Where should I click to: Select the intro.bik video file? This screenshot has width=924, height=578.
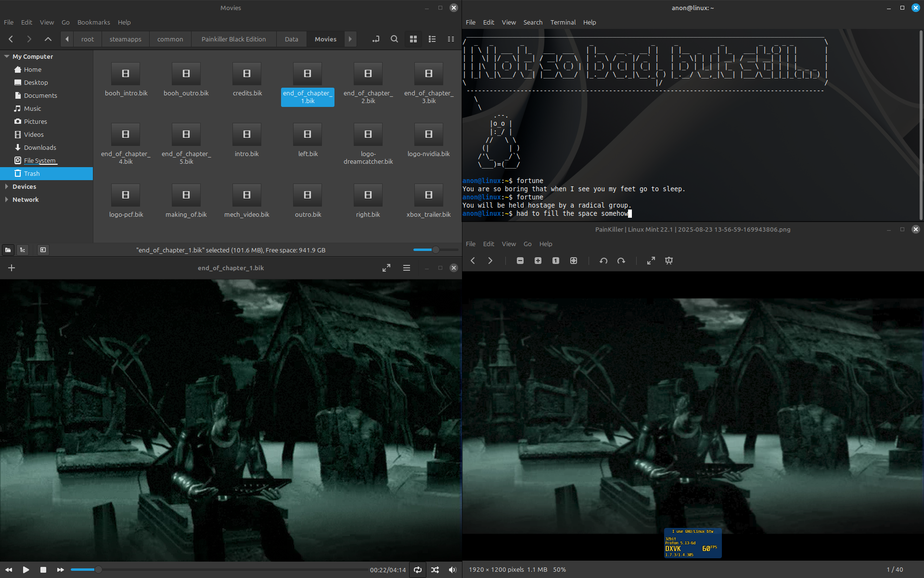tap(246, 140)
